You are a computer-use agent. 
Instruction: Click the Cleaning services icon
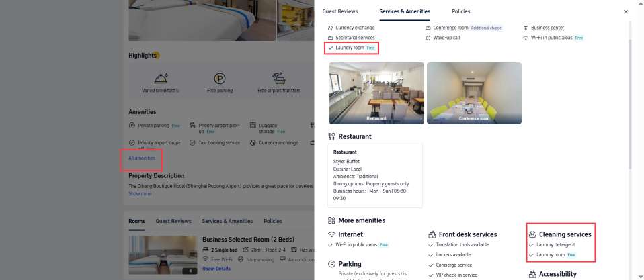532,234
